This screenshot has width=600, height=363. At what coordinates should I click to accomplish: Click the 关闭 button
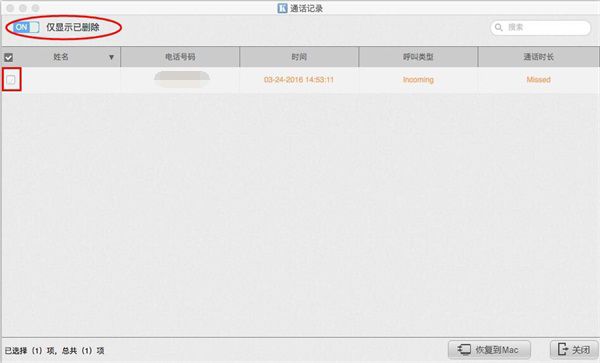click(574, 350)
